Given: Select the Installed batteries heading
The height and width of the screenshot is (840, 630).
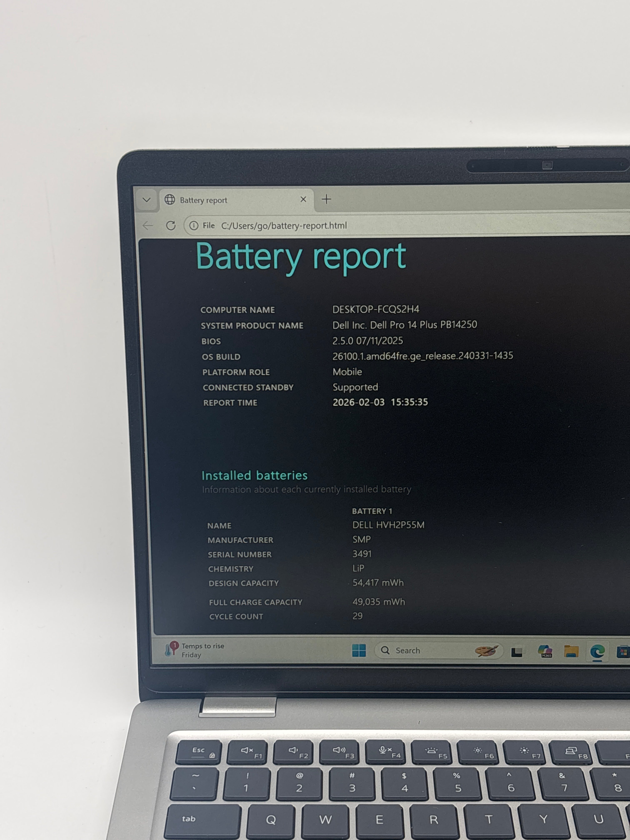Looking at the screenshot, I should click(x=254, y=475).
